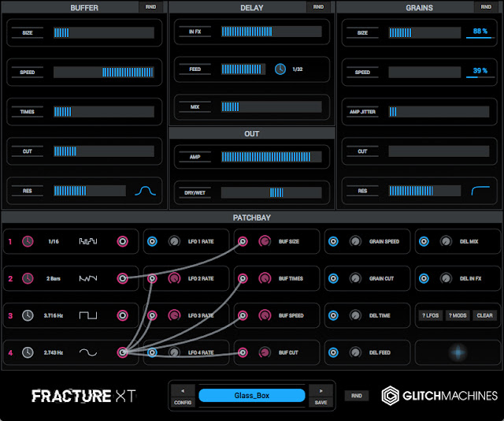Click the LFO 2 RATE amount knob
The image size is (504, 421).
click(x=174, y=278)
